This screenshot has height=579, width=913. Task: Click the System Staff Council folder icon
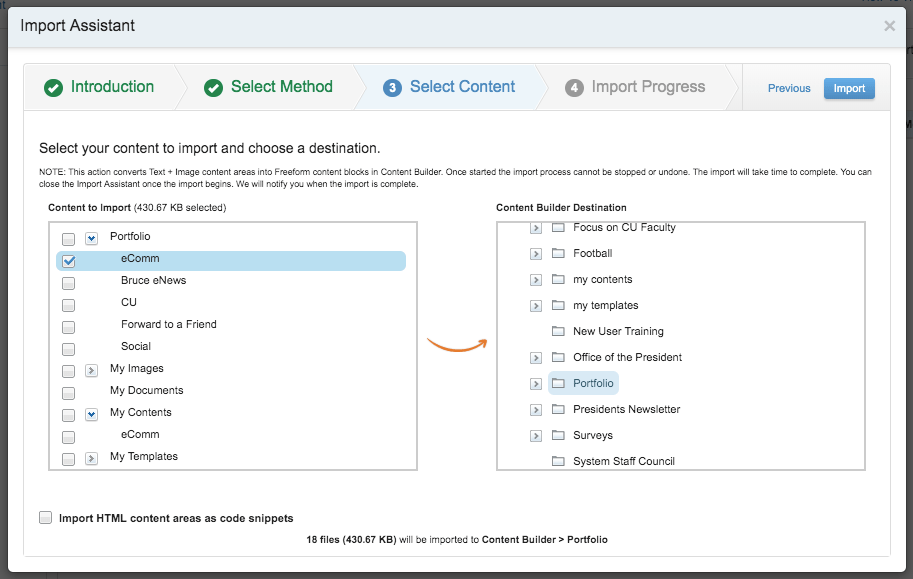[558, 461]
